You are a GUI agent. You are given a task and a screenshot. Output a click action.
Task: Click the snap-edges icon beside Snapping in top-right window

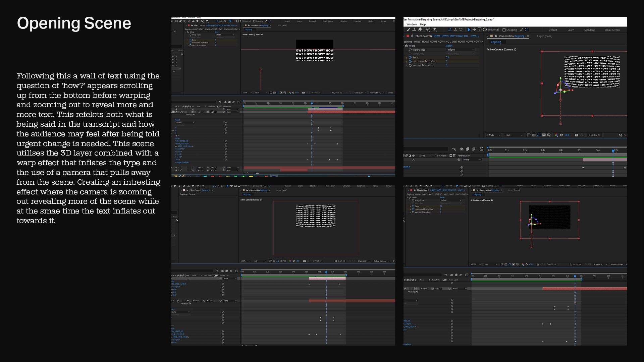521,30
